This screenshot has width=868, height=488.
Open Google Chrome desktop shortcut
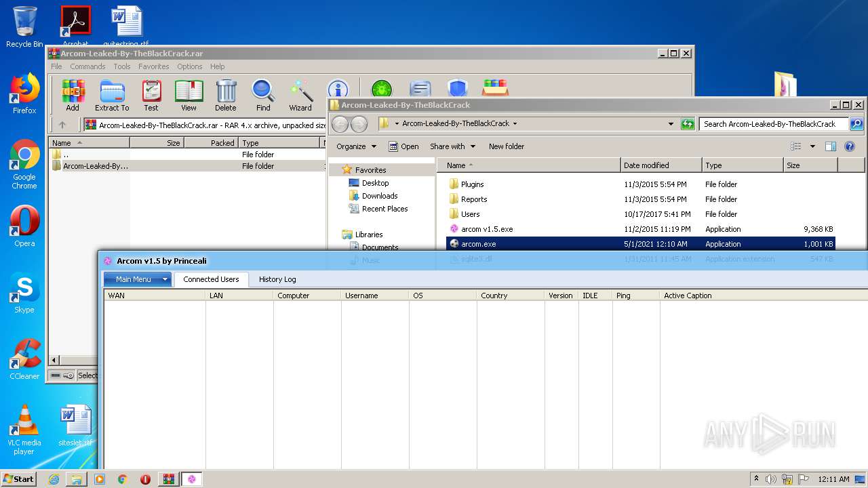tap(24, 165)
